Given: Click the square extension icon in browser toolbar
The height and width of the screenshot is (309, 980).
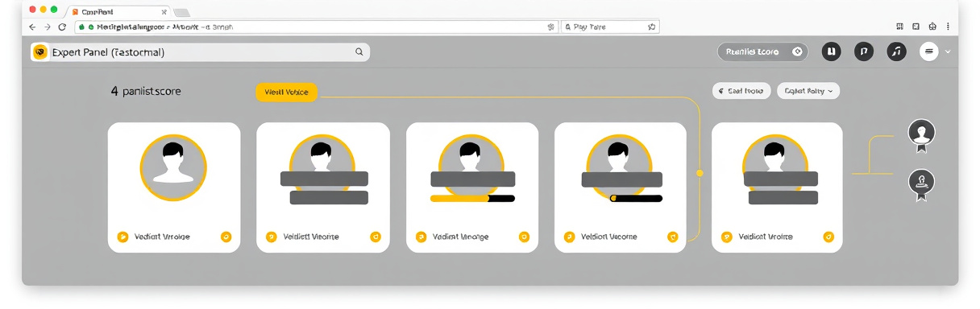Looking at the screenshot, I should [916, 27].
